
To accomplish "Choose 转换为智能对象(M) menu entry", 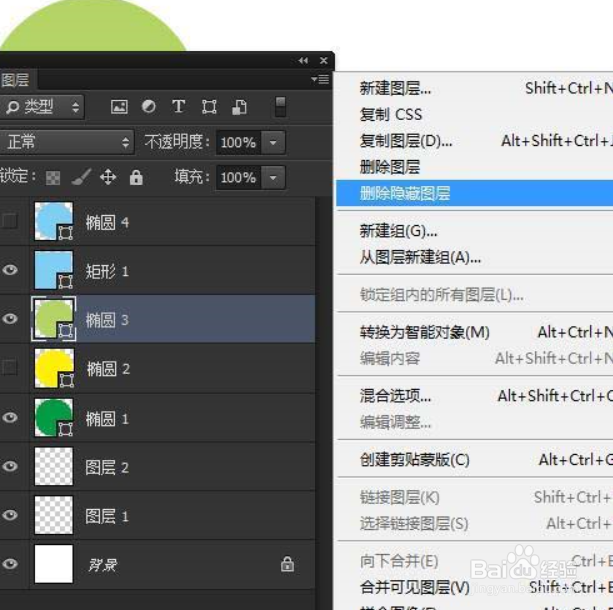I will tap(424, 332).
